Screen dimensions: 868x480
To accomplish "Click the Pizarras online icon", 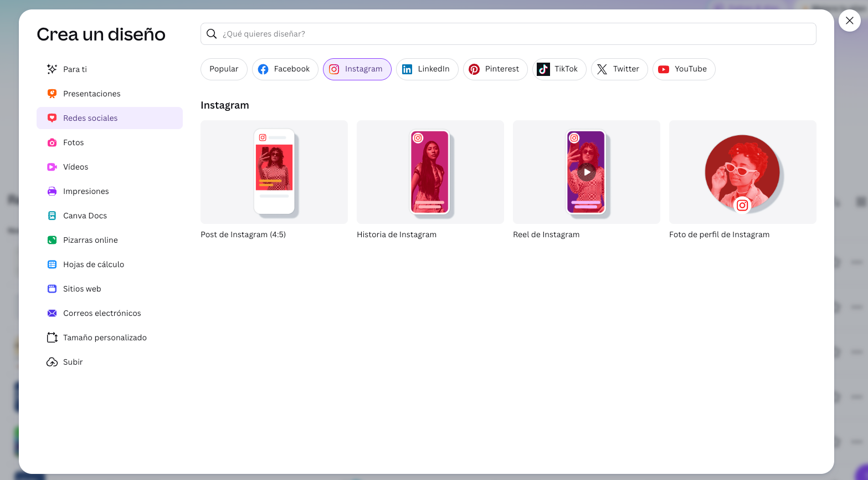I will click(52, 240).
